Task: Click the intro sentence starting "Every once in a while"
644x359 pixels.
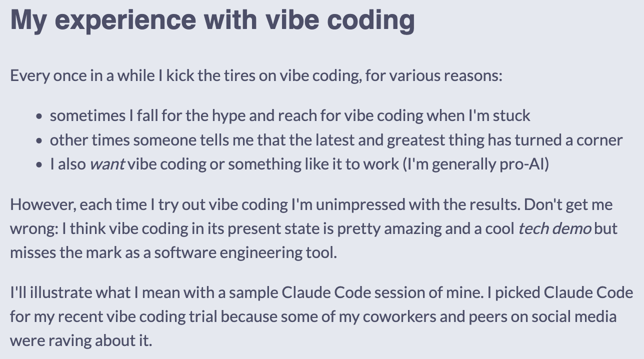Action: (x=256, y=76)
